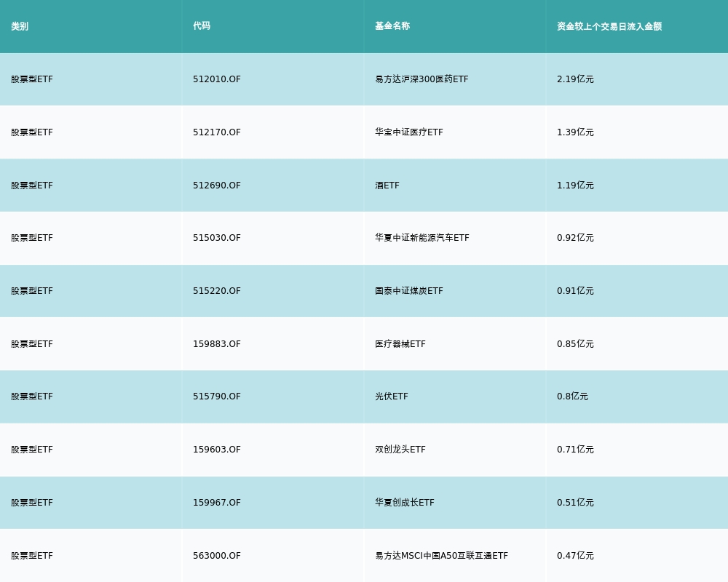Viewport: 728px width, 582px height.
Task: Select fund name 酒ETF
Action: click(x=387, y=186)
